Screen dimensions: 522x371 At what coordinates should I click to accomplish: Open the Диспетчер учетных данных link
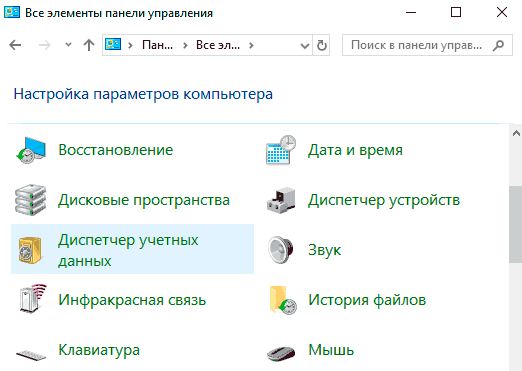click(x=128, y=250)
